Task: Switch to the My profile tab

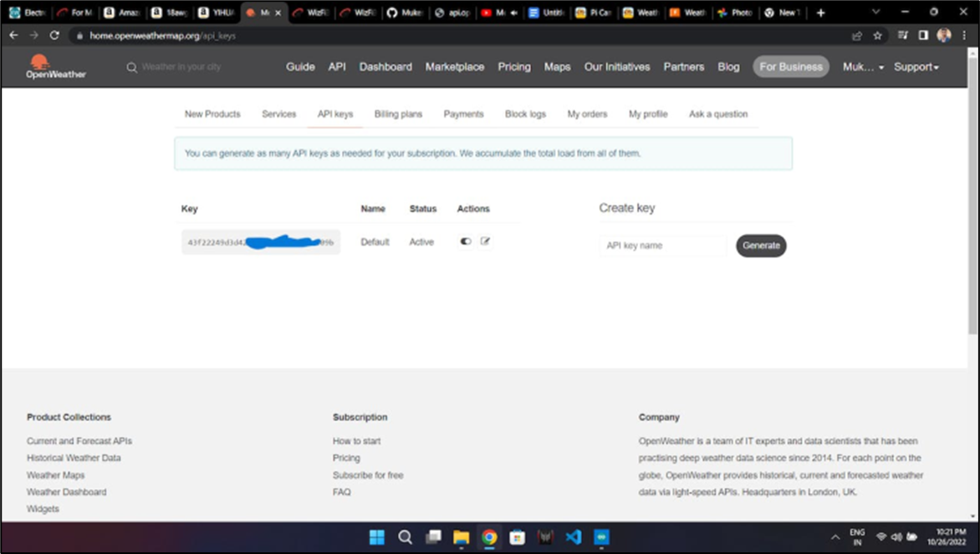Action: point(648,114)
